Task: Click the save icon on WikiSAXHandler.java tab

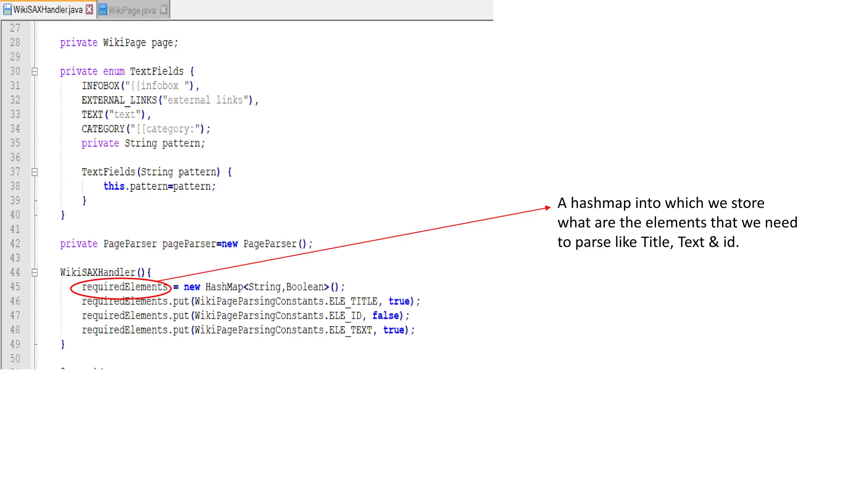Action: tap(7, 10)
